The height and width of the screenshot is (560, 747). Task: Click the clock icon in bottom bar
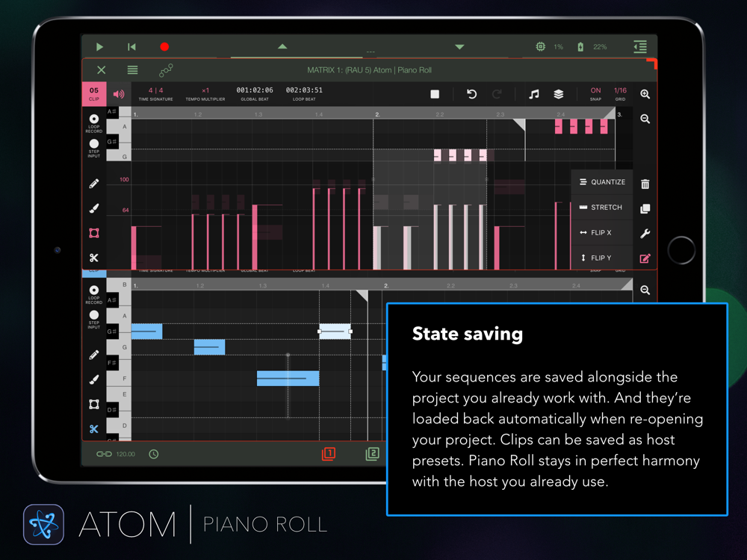[x=153, y=454]
